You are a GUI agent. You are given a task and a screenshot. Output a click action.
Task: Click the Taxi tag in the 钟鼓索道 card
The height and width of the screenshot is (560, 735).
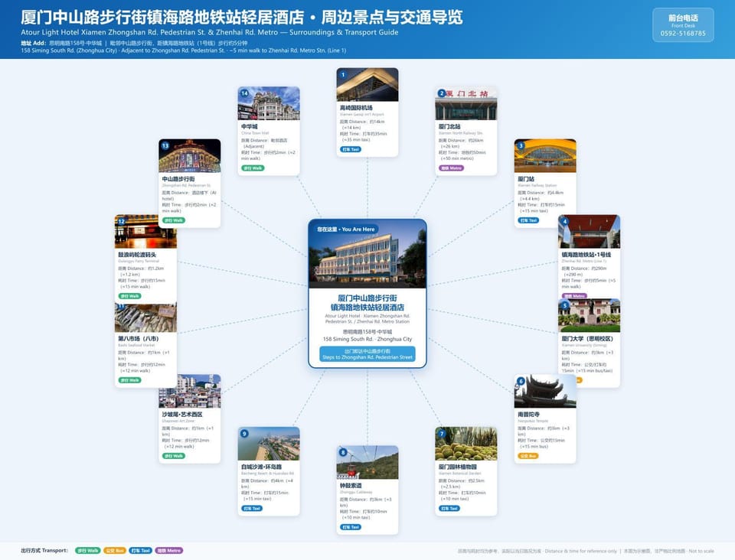351,527
